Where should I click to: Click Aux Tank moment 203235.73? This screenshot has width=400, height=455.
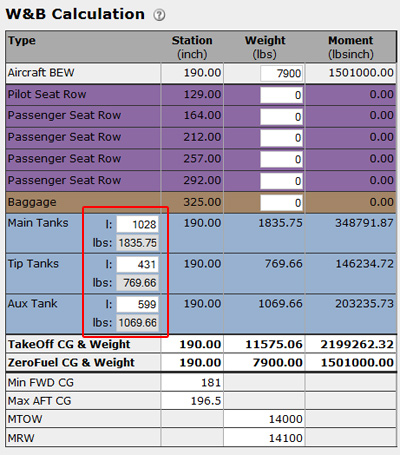tap(364, 304)
